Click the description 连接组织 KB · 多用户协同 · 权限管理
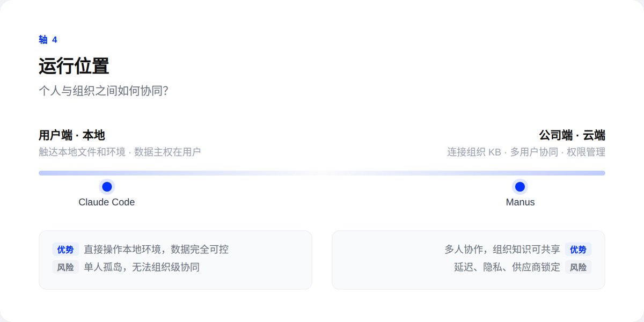644x322 pixels. click(526, 152)
